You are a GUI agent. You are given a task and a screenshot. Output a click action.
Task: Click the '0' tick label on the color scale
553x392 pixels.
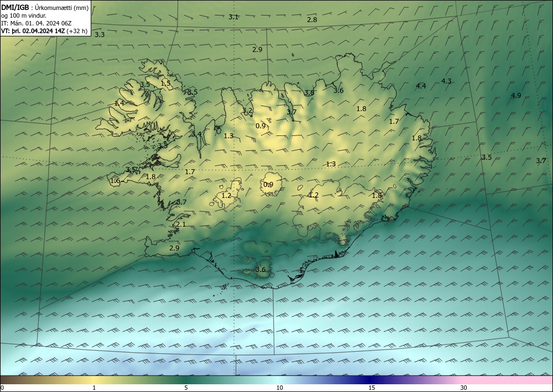tap(2, 388)
